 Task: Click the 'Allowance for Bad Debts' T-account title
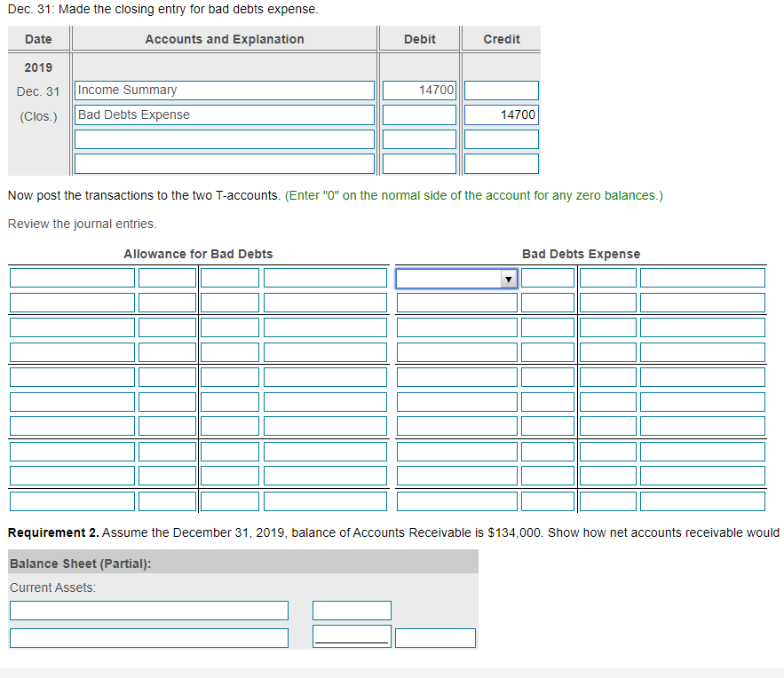(x=199, y=254)
